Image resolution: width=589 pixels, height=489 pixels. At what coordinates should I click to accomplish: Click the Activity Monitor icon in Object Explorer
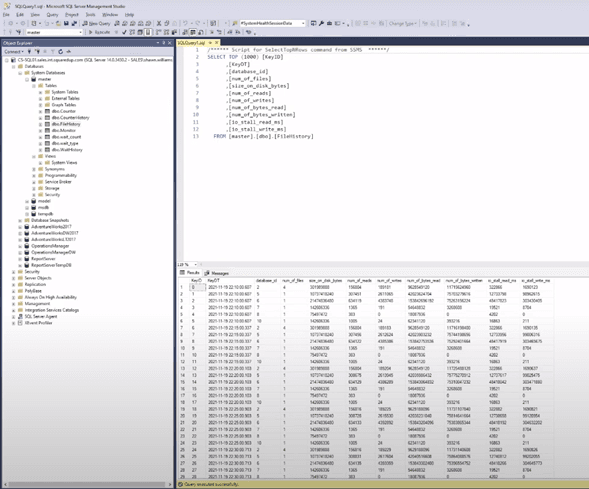69,51
